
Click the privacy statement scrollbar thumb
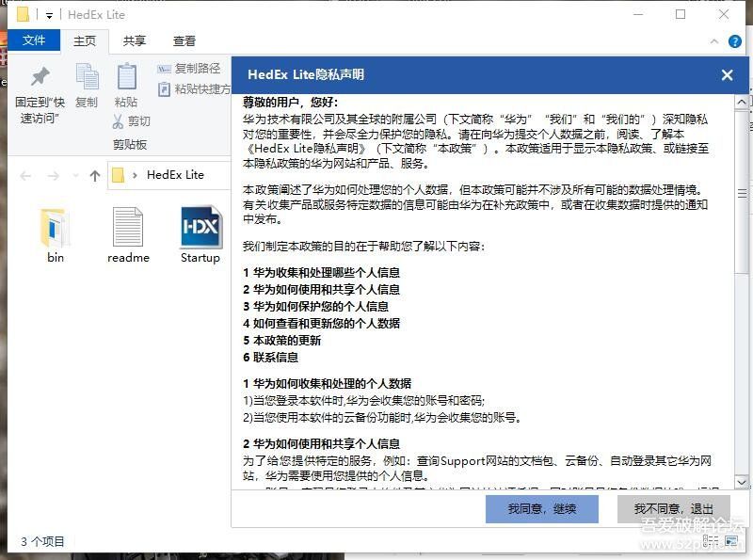point(742,192)
